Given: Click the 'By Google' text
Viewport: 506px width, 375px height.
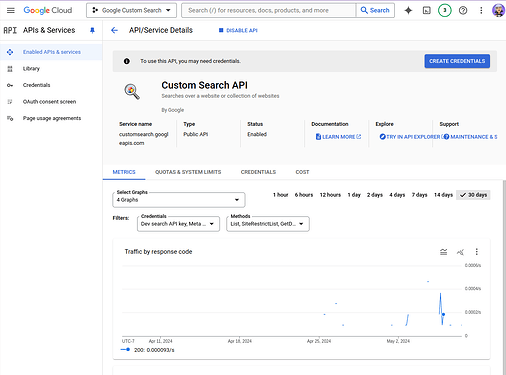Looking at the screenshot, I should pyautogui.click(x=173, y=110).
